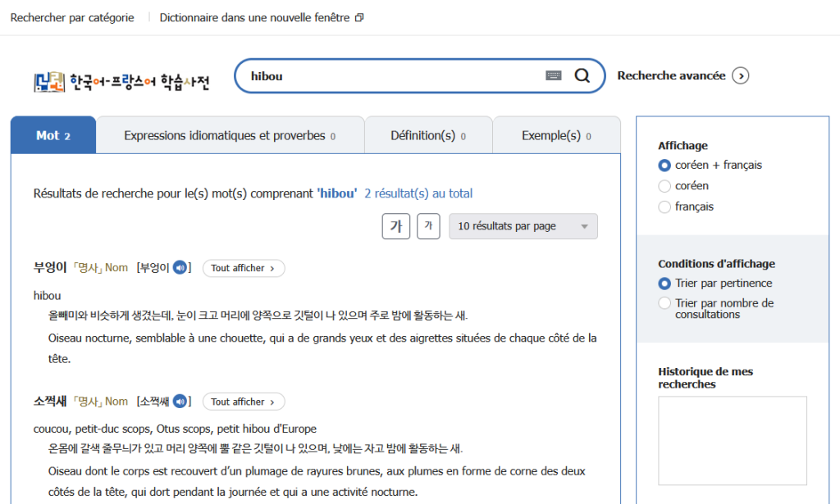
Task: Play pronunciation audio for 소쩍새
Action: pyautogui.click(x=180, y=402)
